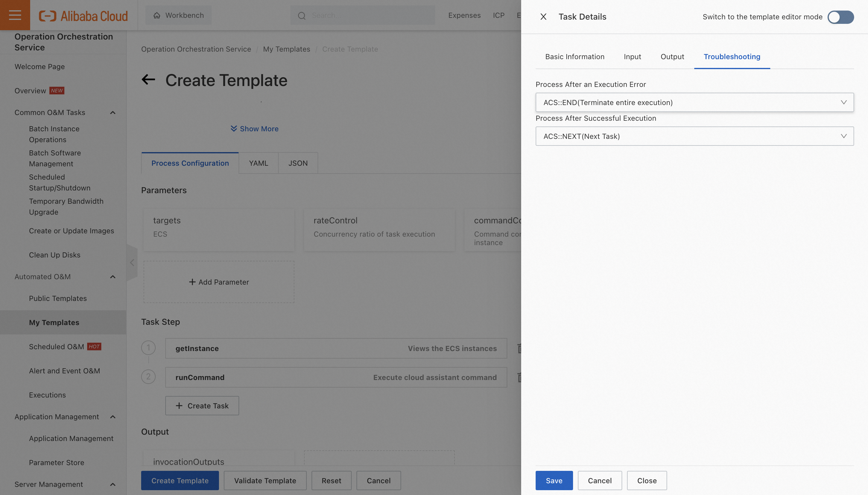This screenshot has width=868, height=495.
Task: Click the search magnifier icon
Action: pos(302,16)
